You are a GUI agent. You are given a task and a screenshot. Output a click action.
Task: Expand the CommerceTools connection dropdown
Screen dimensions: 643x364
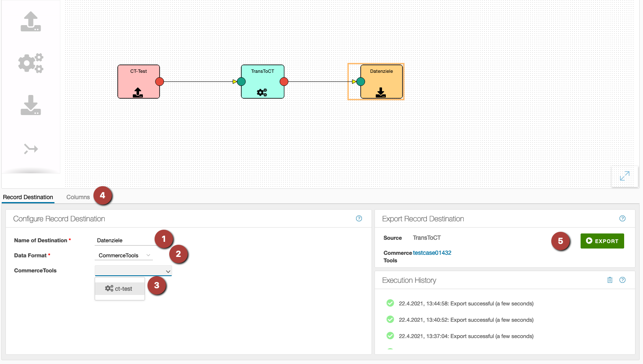[x=133, y=271]
